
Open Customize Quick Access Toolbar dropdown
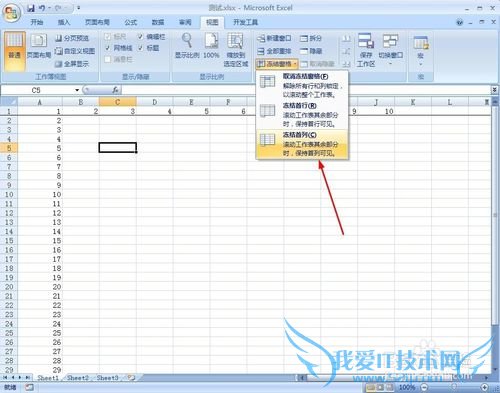pos(78,8)
